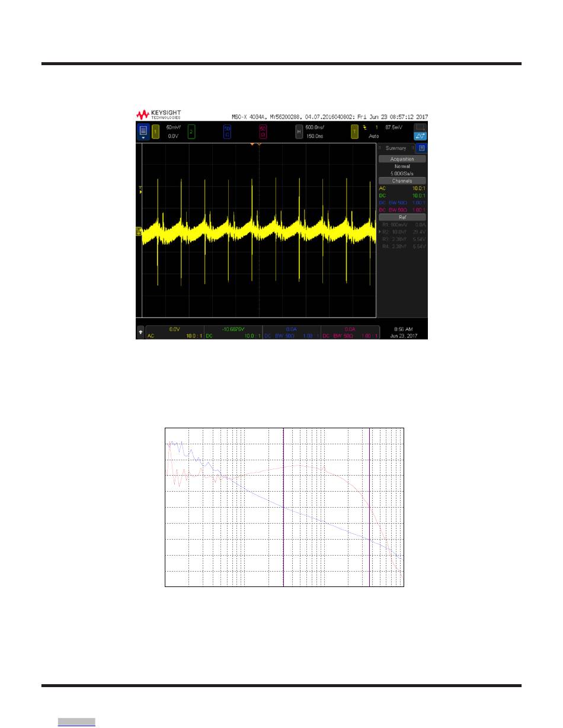Click channel 2 DC -10.6875V status box

coord(232,332)
